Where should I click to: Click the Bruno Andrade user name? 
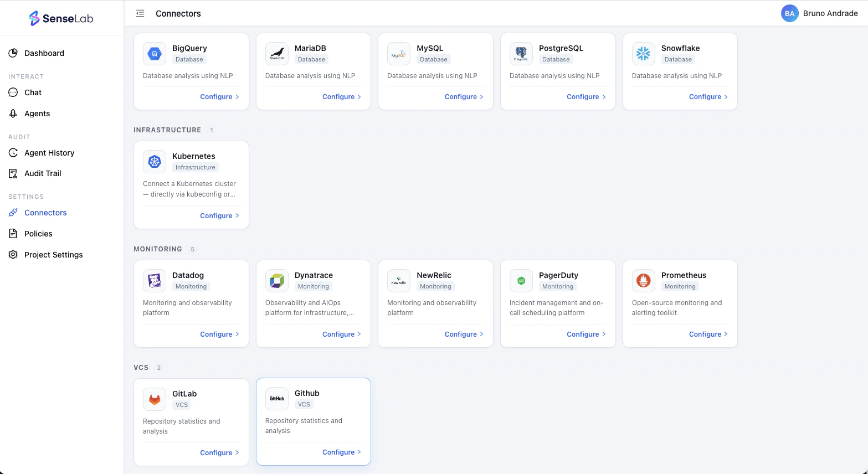830,13
